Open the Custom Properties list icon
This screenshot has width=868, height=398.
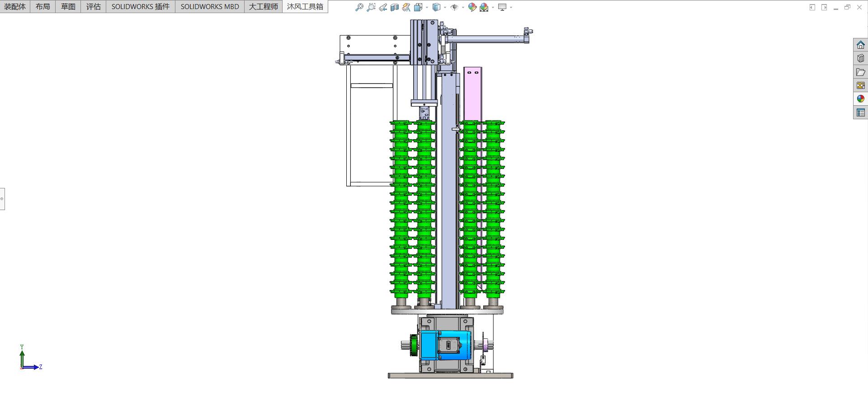[x=861, y=112]
